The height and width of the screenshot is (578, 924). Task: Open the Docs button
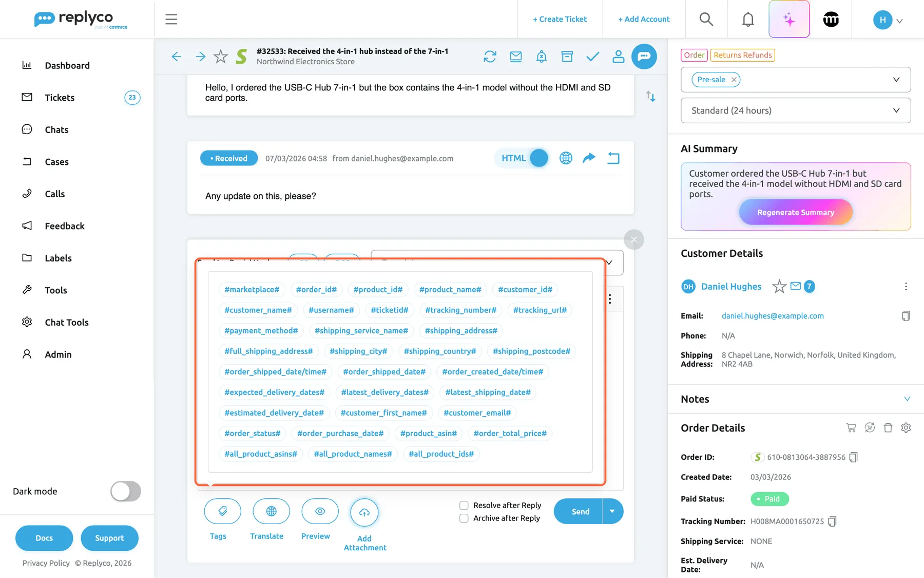pyautogui.click(x=44, y=538)
